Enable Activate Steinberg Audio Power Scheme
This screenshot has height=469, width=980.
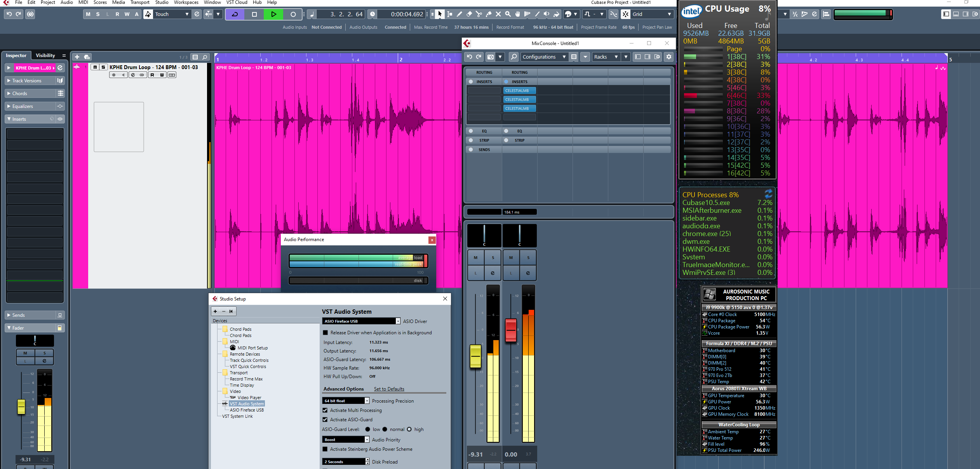(325, 449)
